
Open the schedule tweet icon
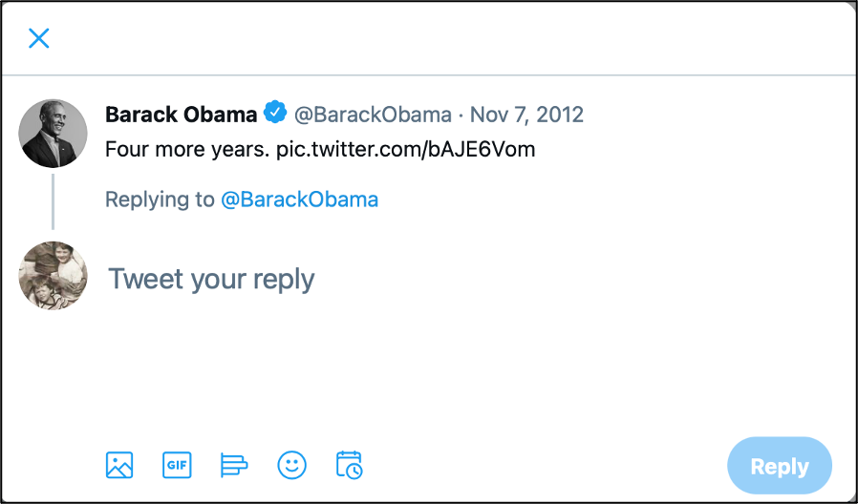tap(350, 465)
